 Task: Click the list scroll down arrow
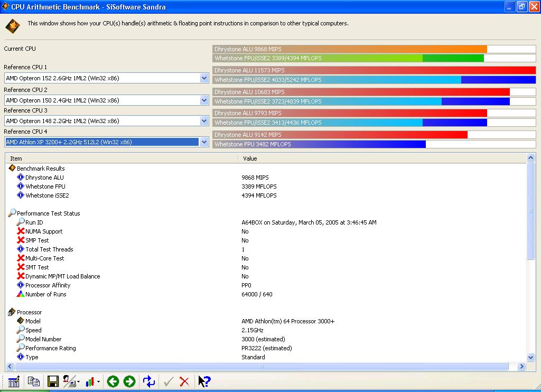530,358
